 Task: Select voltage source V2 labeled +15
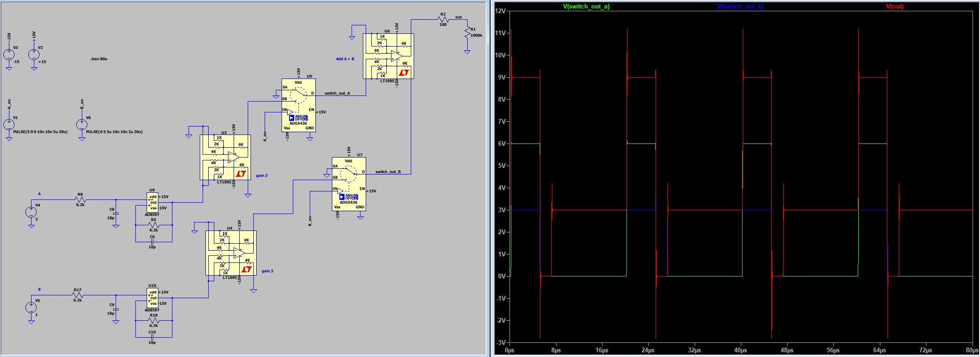[34, 55]
